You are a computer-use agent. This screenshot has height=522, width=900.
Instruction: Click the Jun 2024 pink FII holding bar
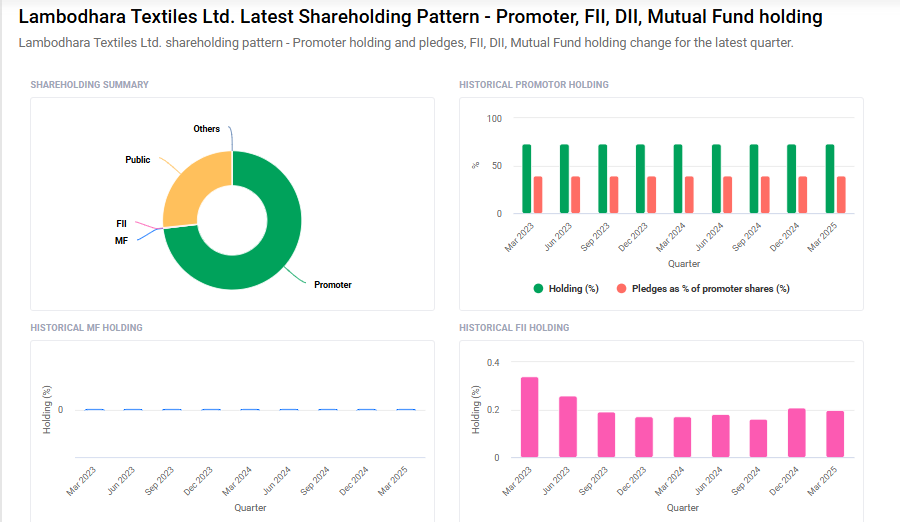tap(720, 436)
